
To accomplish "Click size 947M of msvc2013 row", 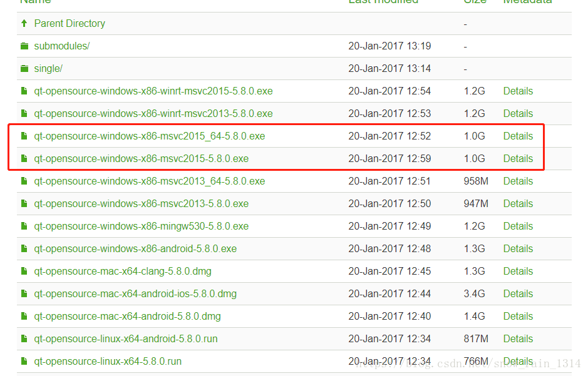I will point(476,204).
